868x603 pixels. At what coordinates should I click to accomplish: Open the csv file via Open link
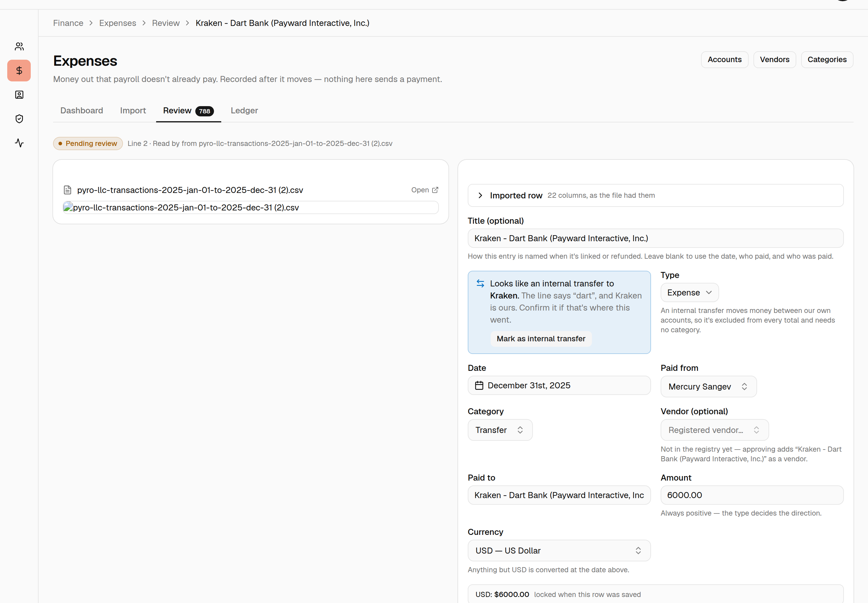point(425,190)
